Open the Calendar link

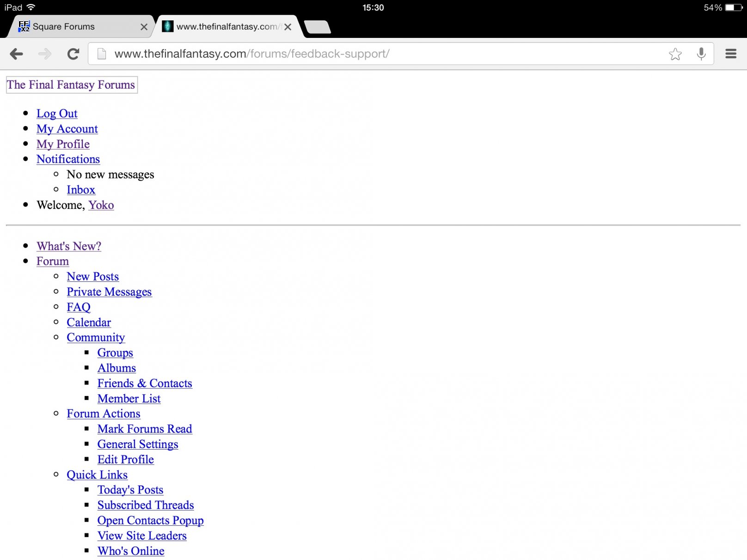89,323
